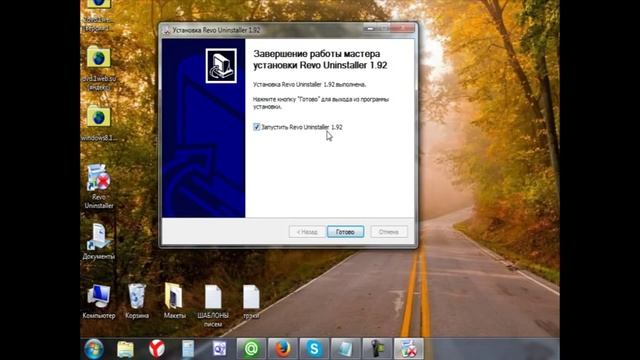Open the windows8.1 web shortcut icon
This screenshot has height=360, width=640.
coord(98,122)
